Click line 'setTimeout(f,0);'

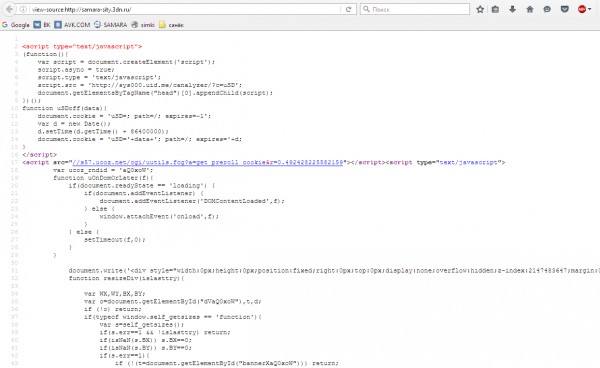[x=115, y=240]
